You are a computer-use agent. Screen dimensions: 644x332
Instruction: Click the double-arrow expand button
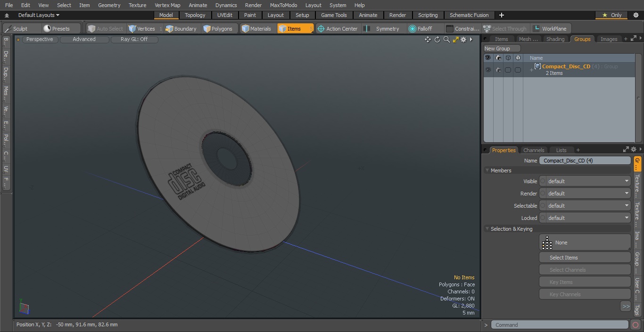coord(626,307)
